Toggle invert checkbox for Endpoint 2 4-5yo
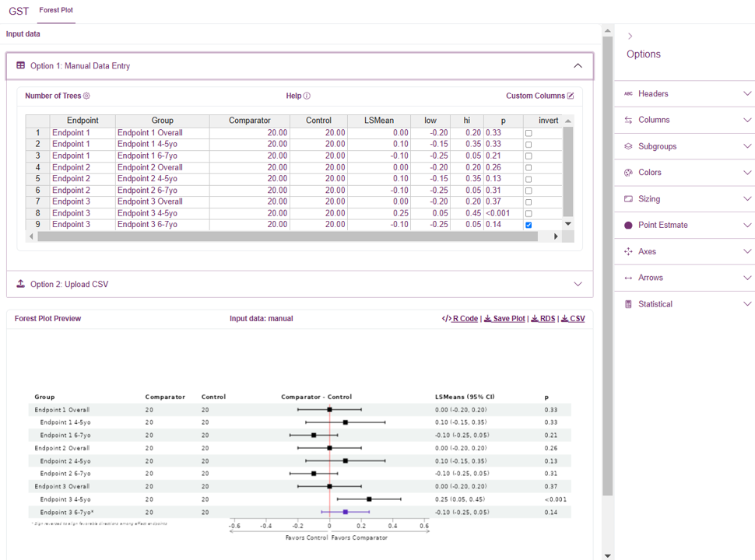755x560 pixels. [528, 180]
